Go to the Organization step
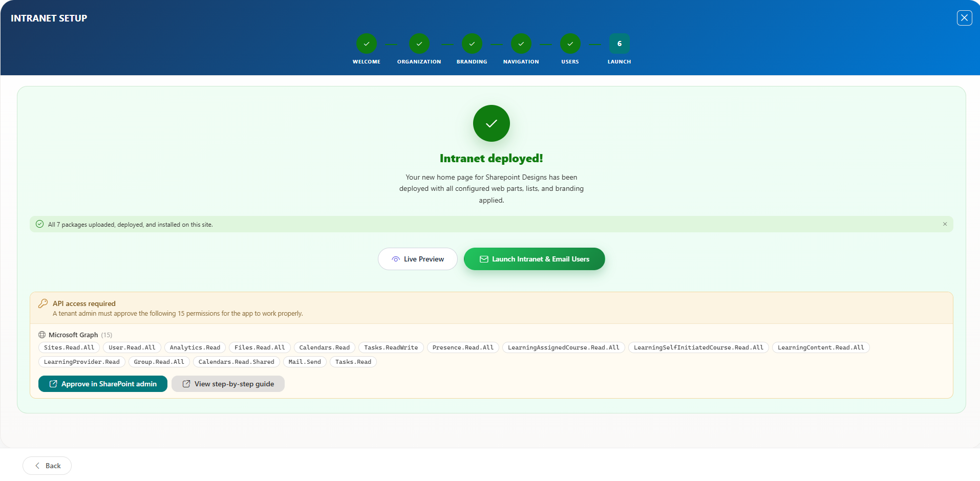The width and height of the screenshot is (980, 481). 419,44
